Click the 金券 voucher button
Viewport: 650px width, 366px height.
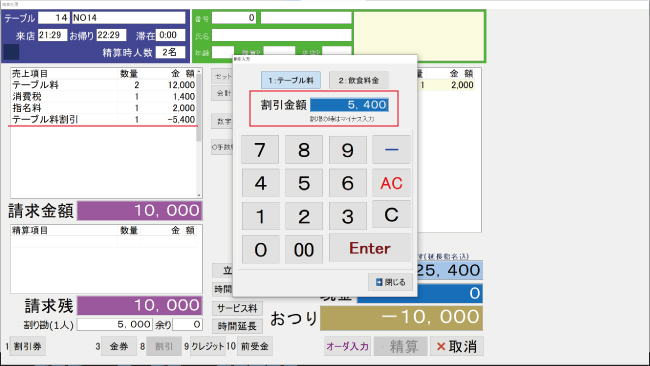(119, 346)
